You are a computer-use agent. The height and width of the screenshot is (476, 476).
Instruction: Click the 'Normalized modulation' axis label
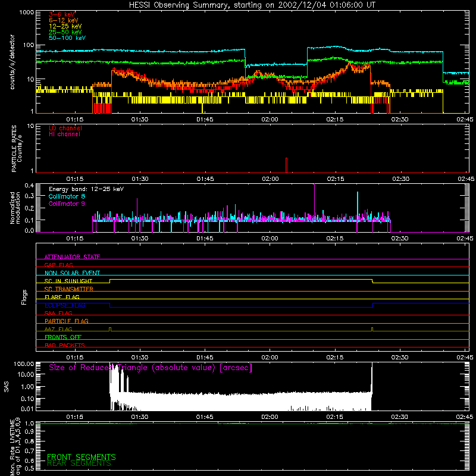(15, 208)
